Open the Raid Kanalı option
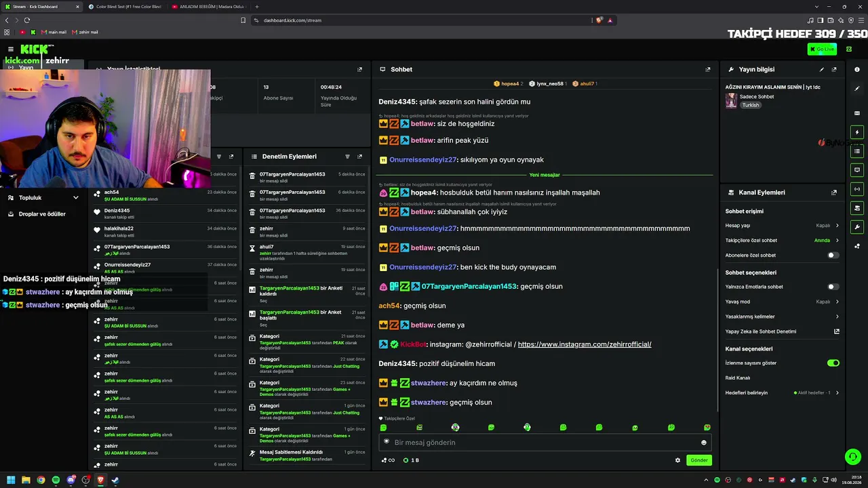This screenshot has width=868, height=488. pyautogui.click(x=738, y=378)
